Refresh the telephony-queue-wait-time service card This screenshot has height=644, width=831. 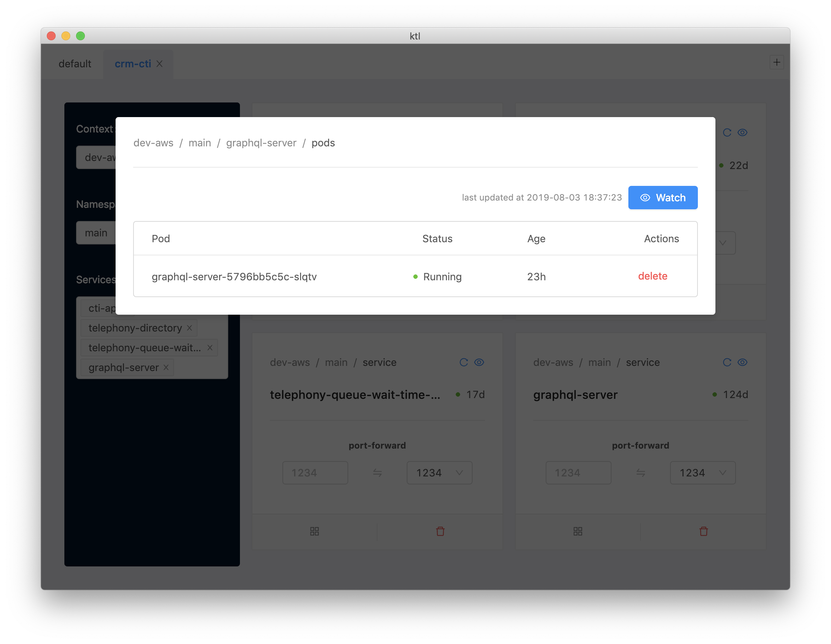pyautogui.click(x=463, y=362)
